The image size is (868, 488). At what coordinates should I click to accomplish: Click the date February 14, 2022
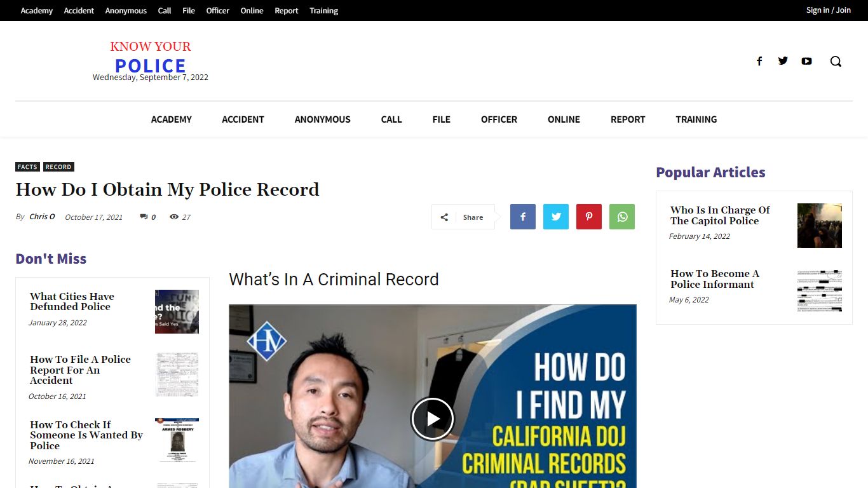(x=700, y=236)
